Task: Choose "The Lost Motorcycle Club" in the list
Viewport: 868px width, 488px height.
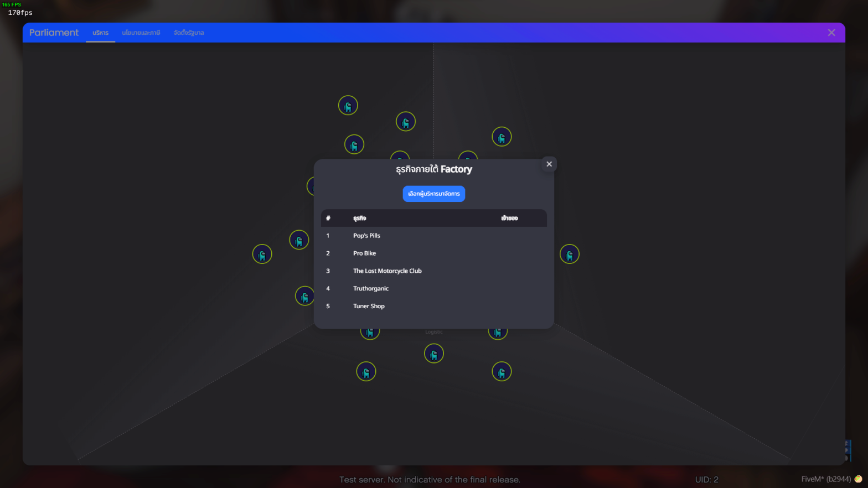Action: coord(434,271)
